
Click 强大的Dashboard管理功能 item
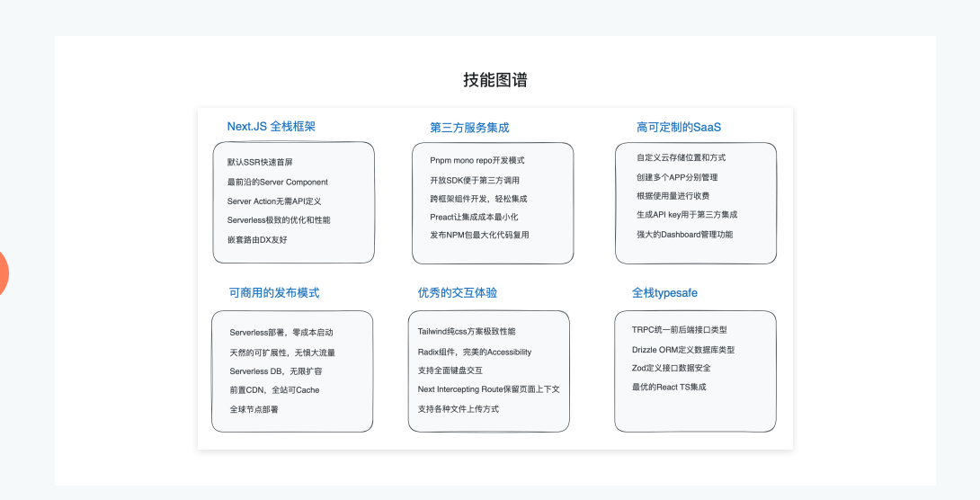(684, 235)
